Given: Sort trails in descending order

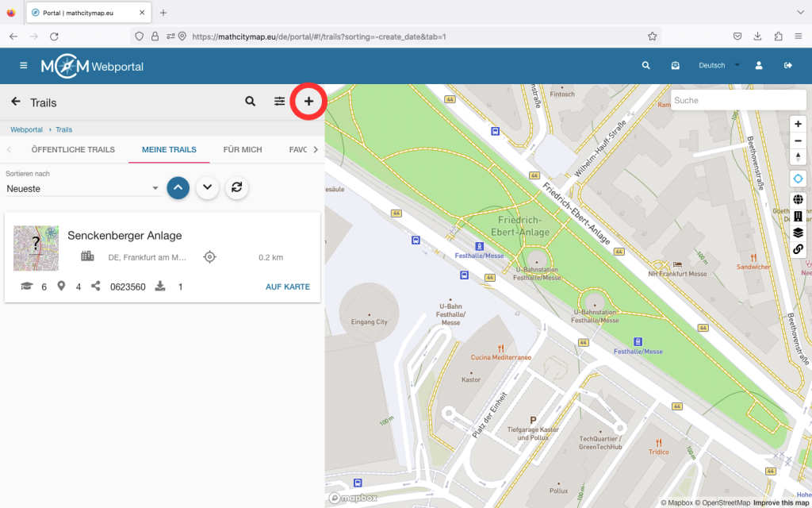Looking at the screenshot, I should (x=207, y=187).
